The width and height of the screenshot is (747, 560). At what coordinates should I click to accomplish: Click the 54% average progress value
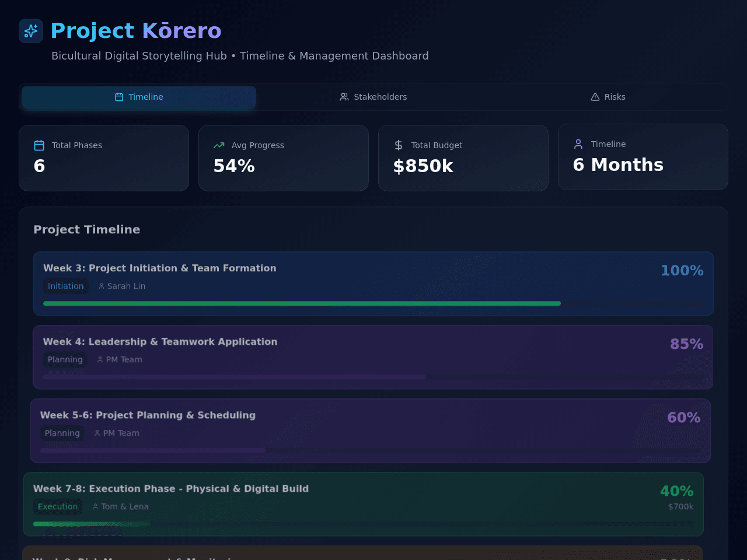[234, 166]
